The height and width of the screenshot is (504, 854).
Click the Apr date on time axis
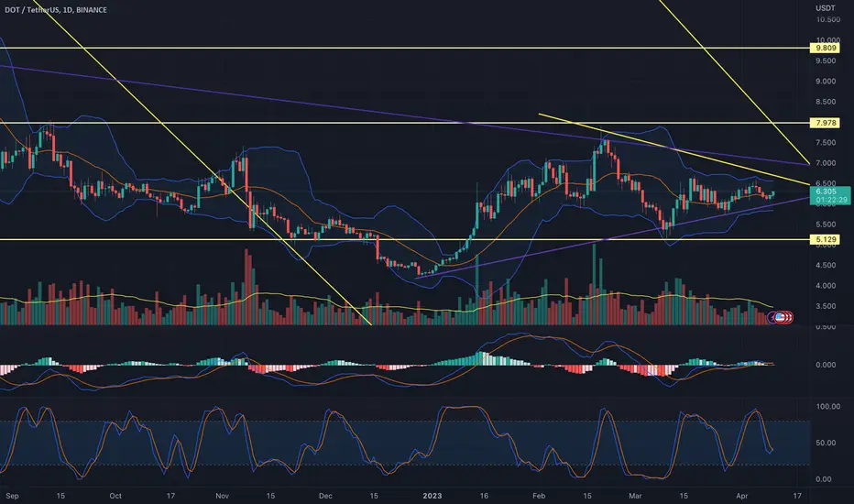(x=742, y=496)
